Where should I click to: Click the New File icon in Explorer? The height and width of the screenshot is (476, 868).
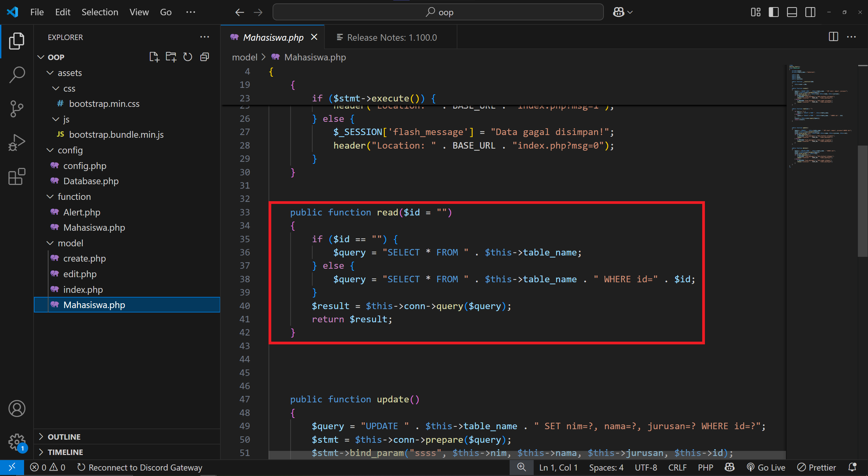154,57
